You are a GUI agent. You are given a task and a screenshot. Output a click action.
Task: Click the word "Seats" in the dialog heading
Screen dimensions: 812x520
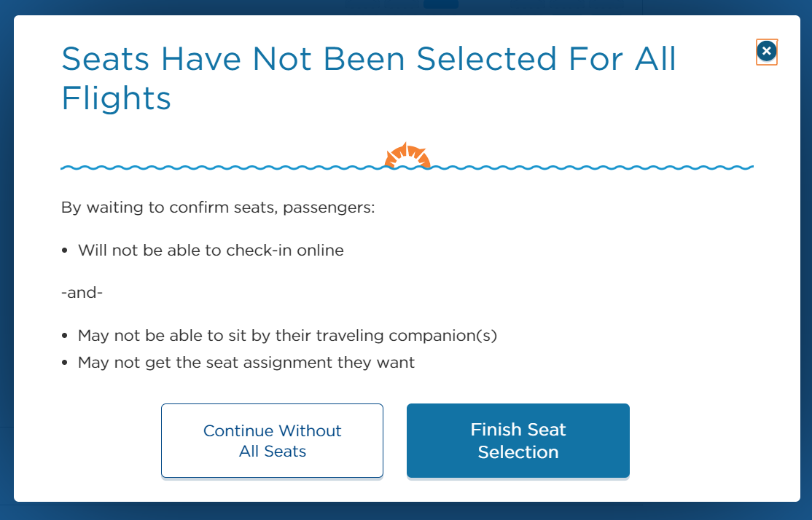[106, 59]
